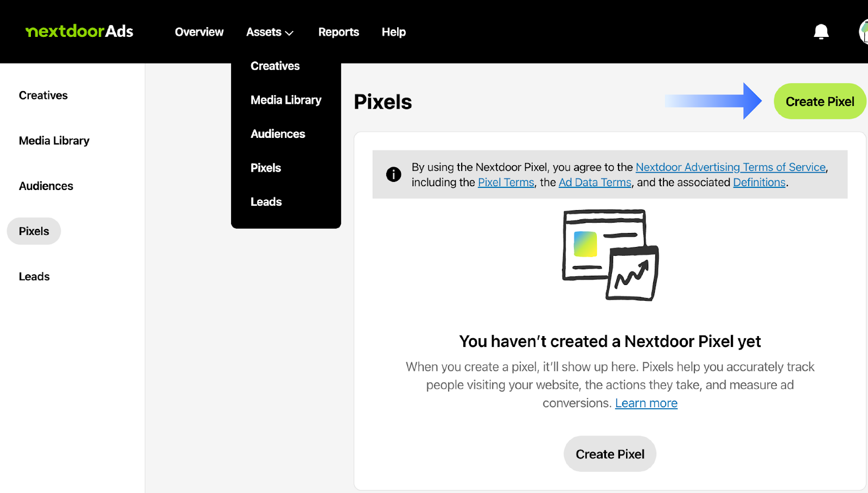Choose Media Library in the Assets dropdown

tap(286, 100)
